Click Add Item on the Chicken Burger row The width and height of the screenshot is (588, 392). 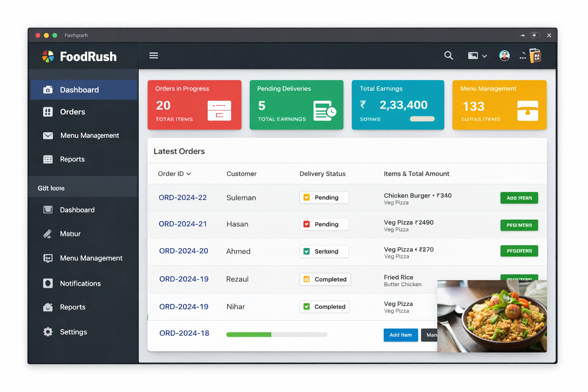[519, 198]
